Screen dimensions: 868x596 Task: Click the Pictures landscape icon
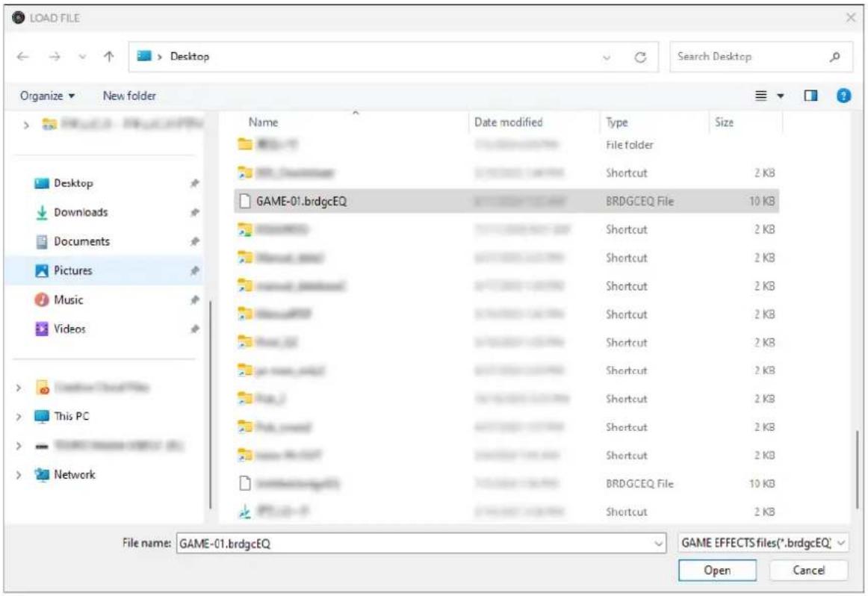42,270
